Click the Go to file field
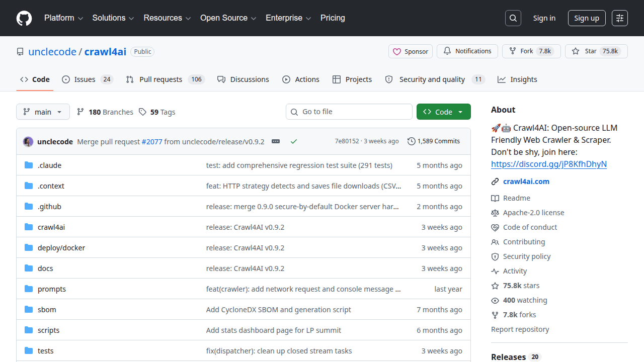Viewport: 644px width, 362px height. pos(349,112)
